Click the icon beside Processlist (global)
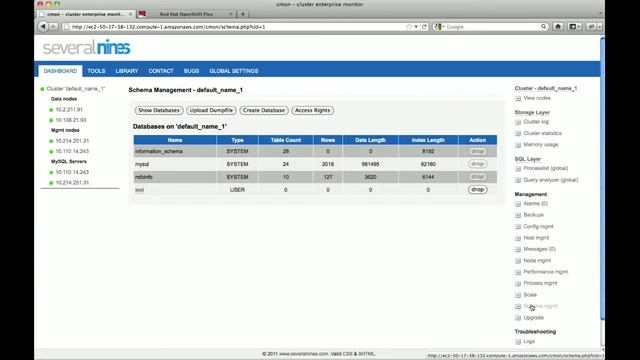This screenshot has width=640, height=360. (x=518, y=169)
